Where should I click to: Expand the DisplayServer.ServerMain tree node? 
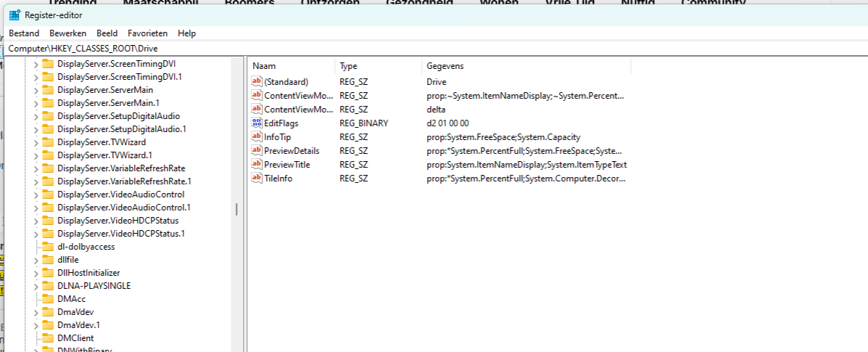tap(35, 90)
